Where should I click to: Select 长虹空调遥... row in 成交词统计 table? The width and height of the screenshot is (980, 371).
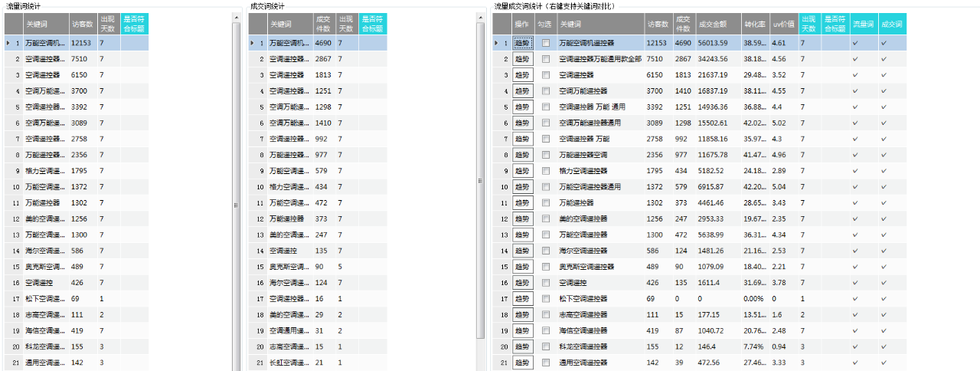pyautogui.click(x=318, y=363)
